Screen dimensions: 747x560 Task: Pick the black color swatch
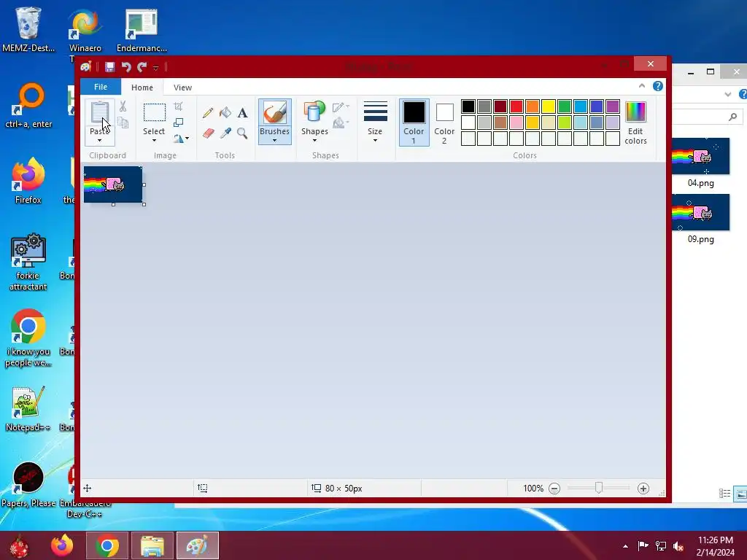[468, 106]
